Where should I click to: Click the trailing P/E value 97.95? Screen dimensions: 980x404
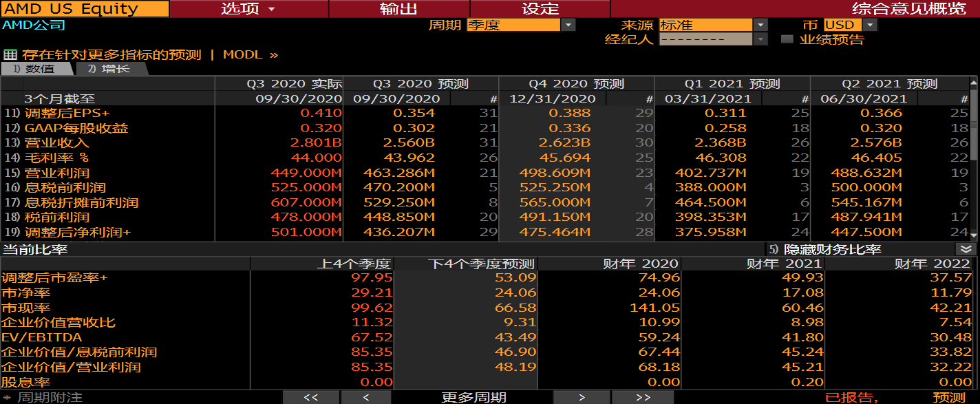[372, 277]
